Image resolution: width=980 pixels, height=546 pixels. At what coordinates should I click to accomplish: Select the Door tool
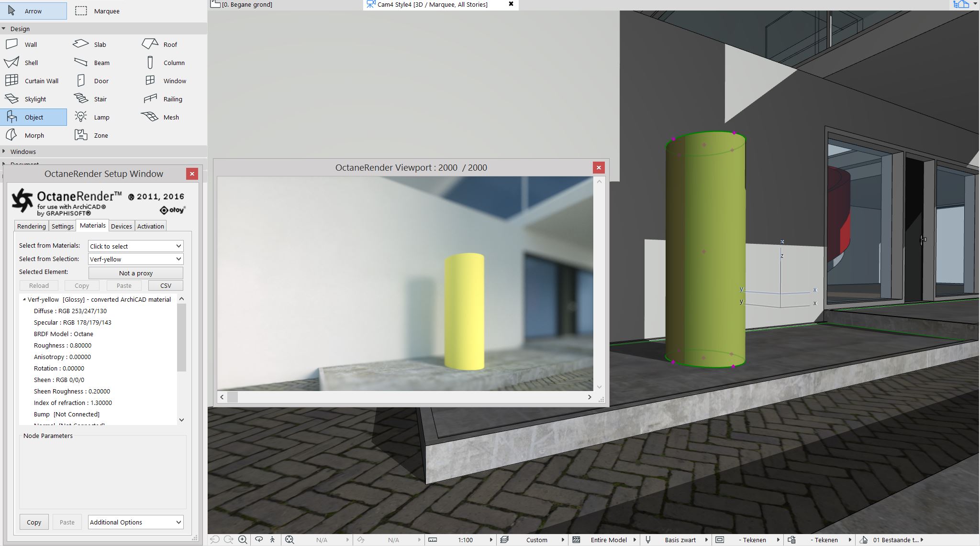click(x=100, y=80)
